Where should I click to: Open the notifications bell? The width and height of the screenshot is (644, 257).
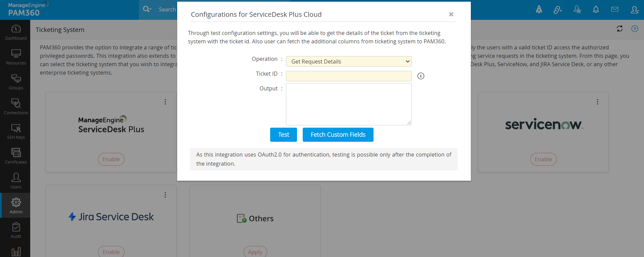coord(596,10)
